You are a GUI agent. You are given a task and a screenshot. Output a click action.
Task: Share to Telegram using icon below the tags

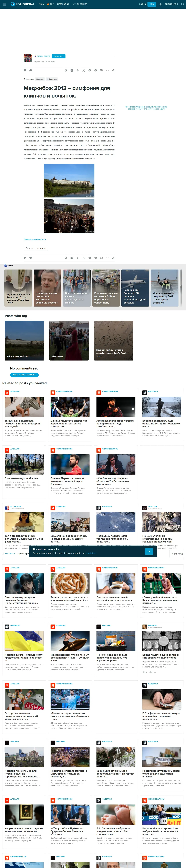[95, 258]
